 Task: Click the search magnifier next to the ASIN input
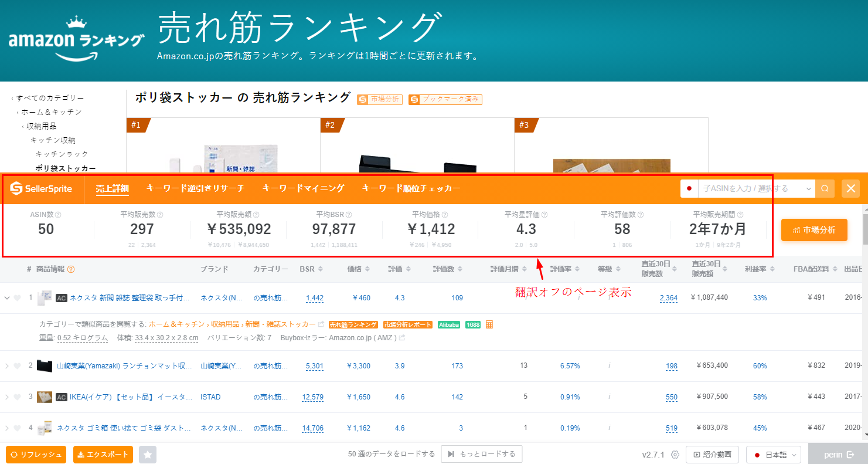(825, 188)
